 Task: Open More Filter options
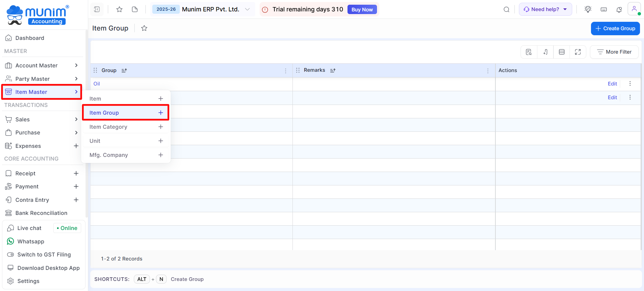[614, 52]
